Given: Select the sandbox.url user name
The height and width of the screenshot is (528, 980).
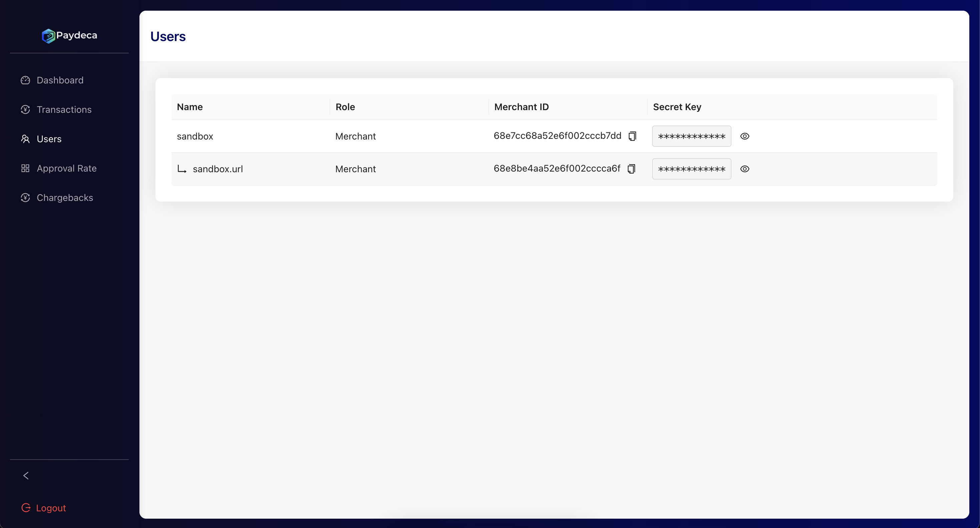Looking at the screenshot, I should tap(217, 169).
